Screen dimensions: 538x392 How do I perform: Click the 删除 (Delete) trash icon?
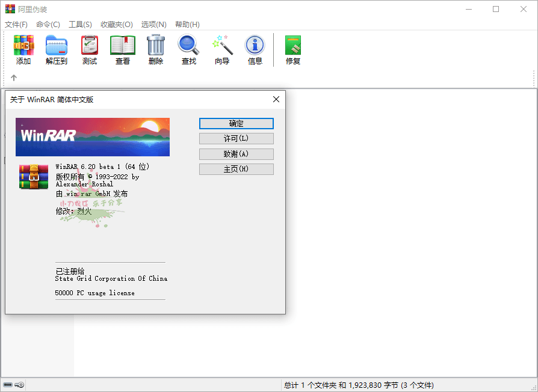156,49
